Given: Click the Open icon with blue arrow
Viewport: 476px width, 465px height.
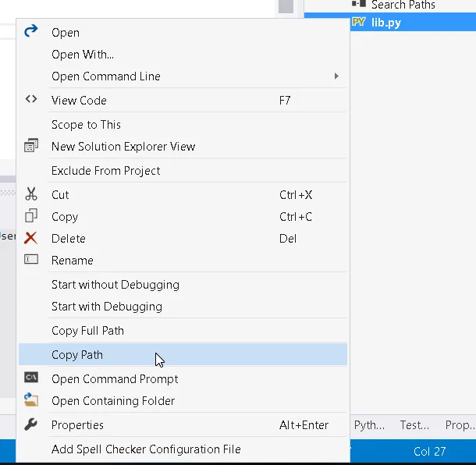Looking at the screenshot, I should pos(31,32).
